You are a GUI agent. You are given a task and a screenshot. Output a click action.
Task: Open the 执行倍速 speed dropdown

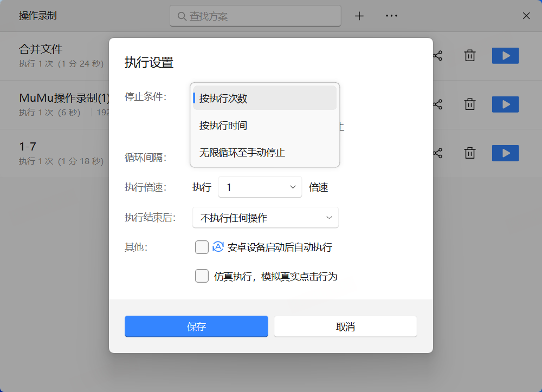click(x=260, y=187)
